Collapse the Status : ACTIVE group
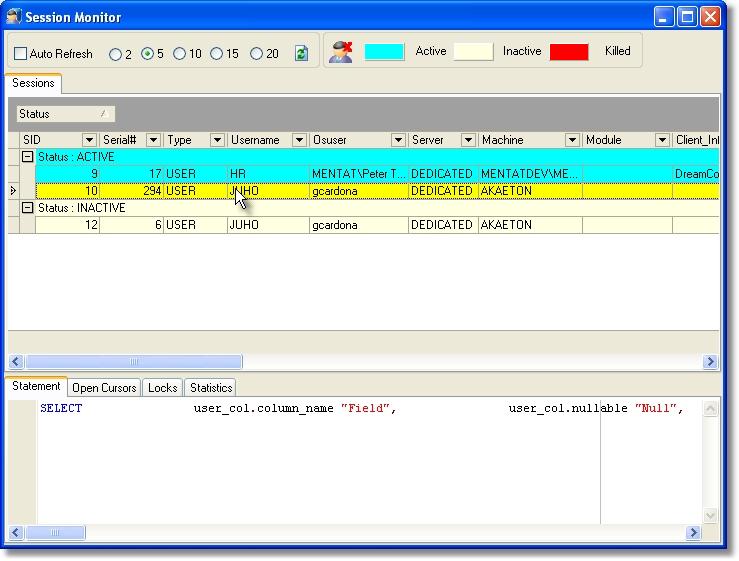 click(27, 157)
